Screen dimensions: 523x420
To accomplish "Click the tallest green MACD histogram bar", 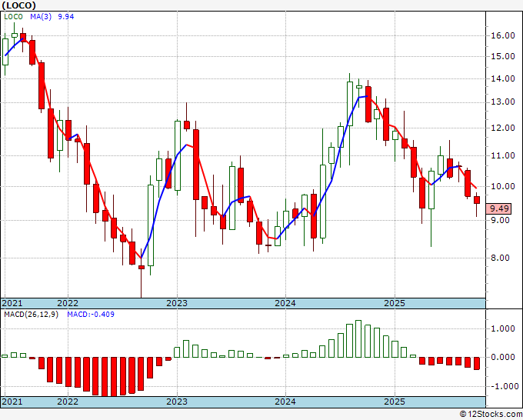I will [358, 339].
